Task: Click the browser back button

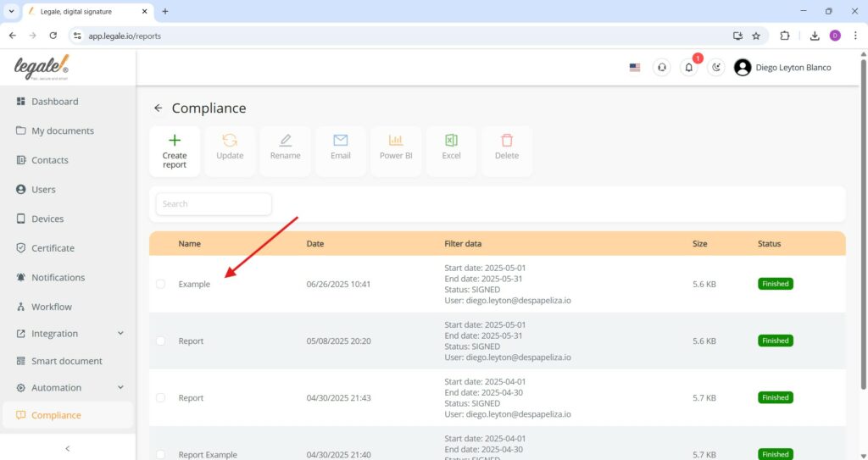Action: (13, 36)
